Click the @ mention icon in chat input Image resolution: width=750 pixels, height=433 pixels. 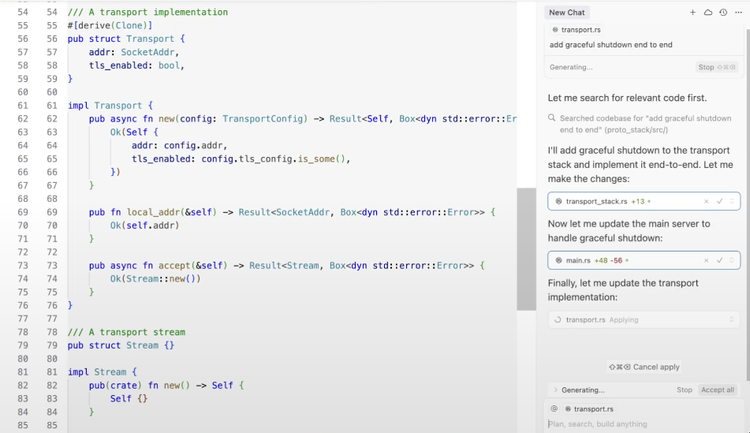tap(554, 409)
